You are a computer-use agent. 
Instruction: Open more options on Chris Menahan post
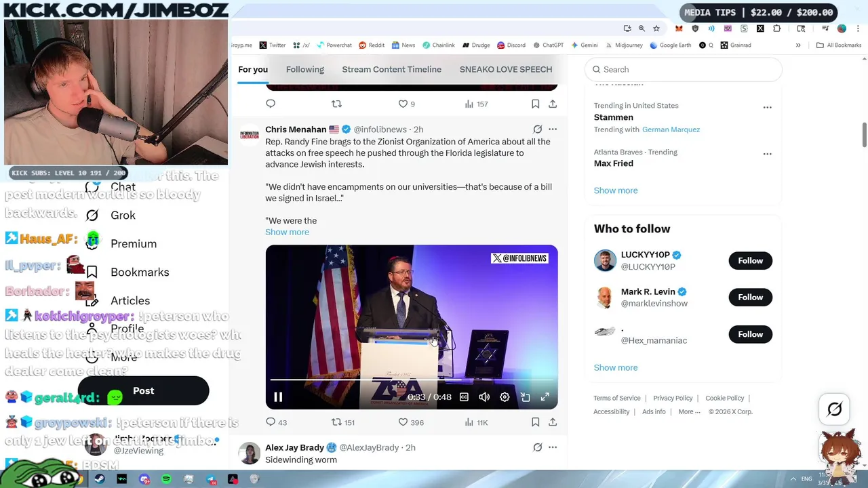pos(553,129)
